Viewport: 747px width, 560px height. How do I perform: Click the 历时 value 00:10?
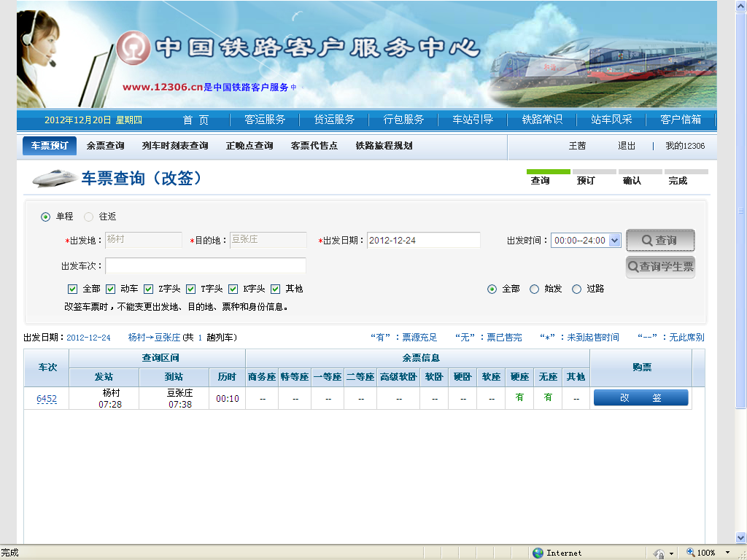(228, 399)
